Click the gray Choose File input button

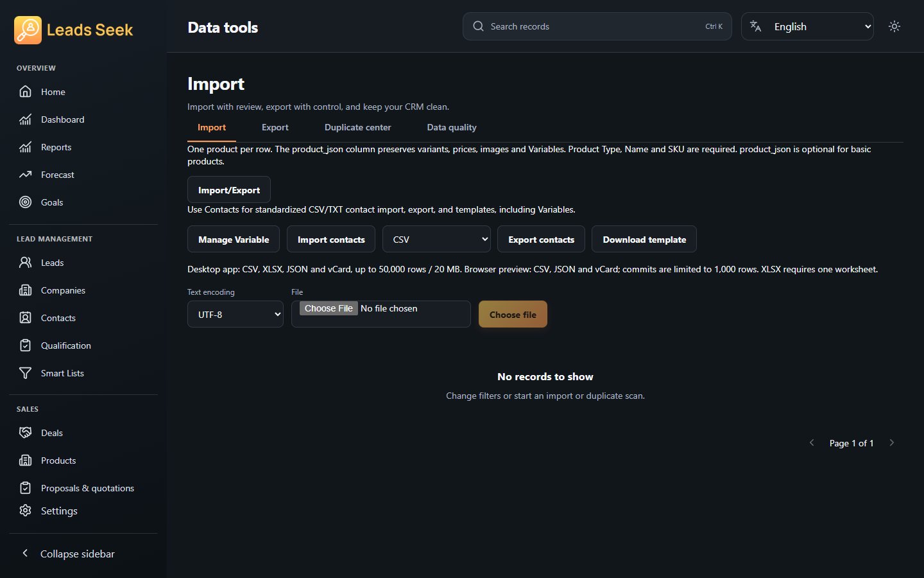pos(329,309)
